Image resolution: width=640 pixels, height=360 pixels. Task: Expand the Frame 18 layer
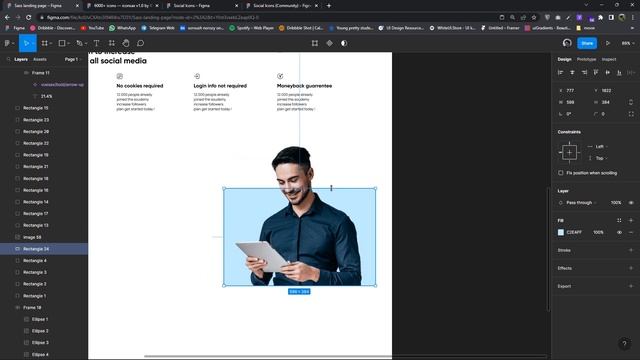click(18, 308)
